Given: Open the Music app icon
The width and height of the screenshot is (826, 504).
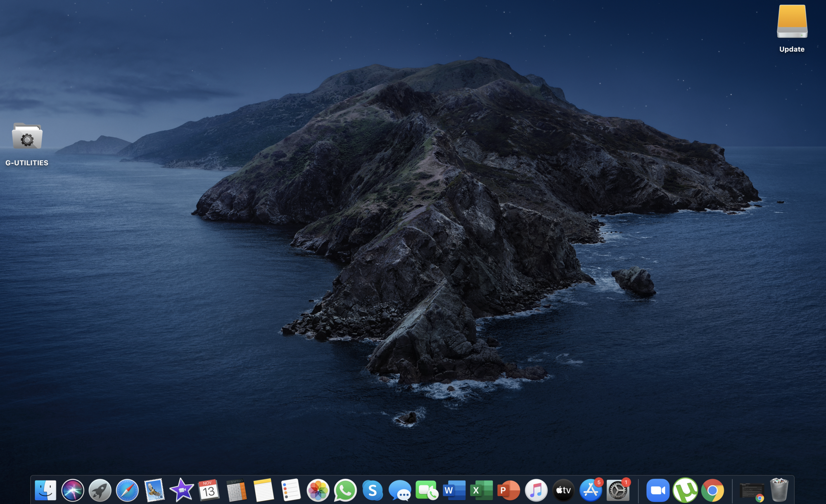Looking at the screenshot, I should tap(536, 490).
